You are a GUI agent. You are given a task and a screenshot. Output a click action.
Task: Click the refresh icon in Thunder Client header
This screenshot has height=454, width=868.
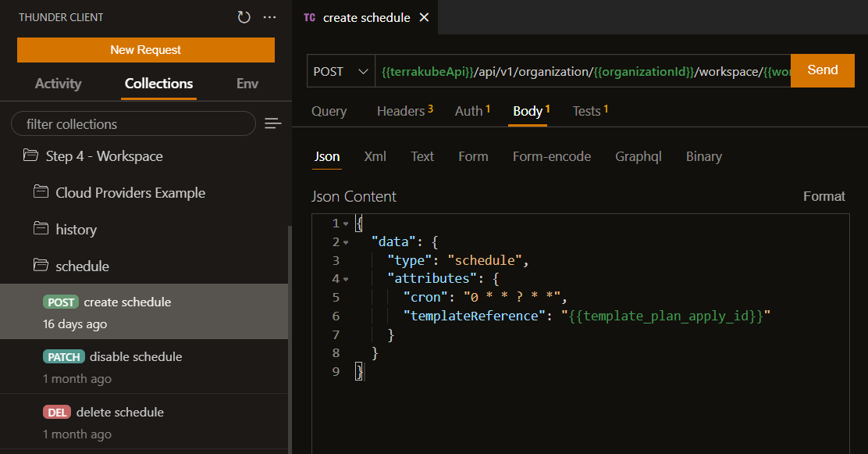coord(244,17)
